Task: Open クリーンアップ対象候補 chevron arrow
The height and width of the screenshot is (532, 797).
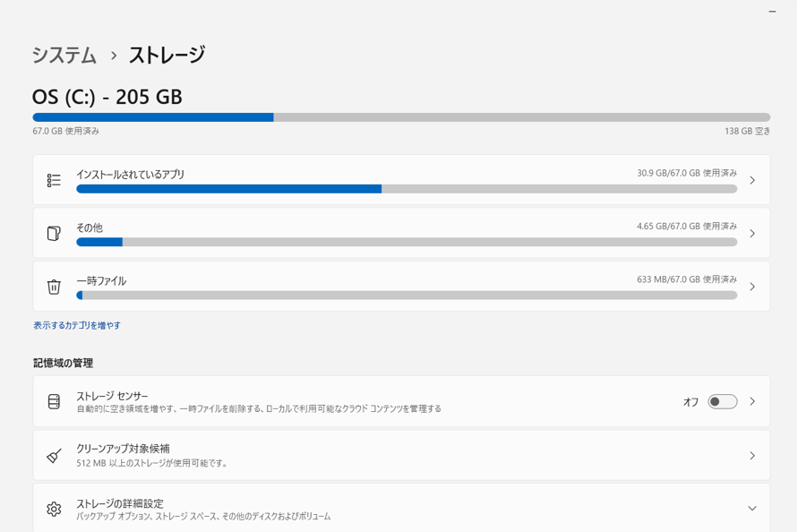Action: 752,456
